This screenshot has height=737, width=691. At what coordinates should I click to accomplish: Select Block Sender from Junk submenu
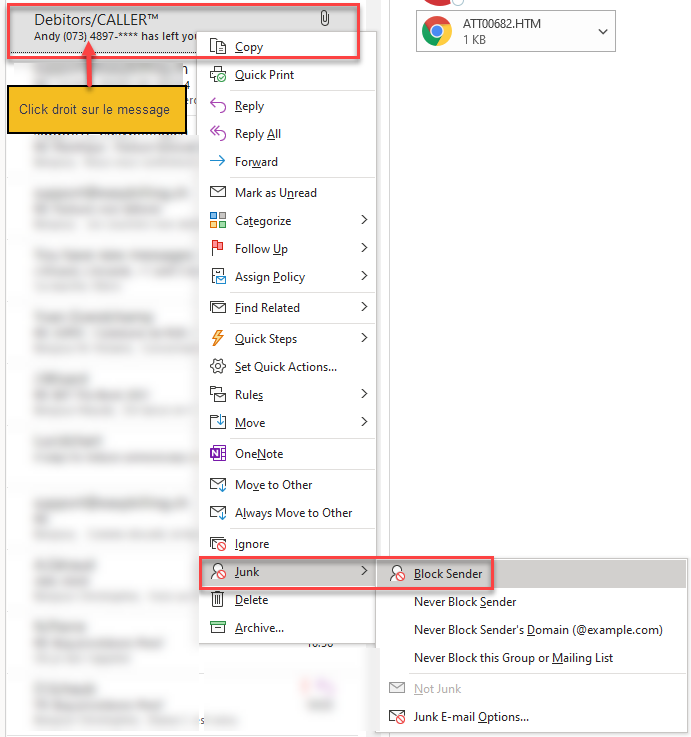[x=448, y=574]
